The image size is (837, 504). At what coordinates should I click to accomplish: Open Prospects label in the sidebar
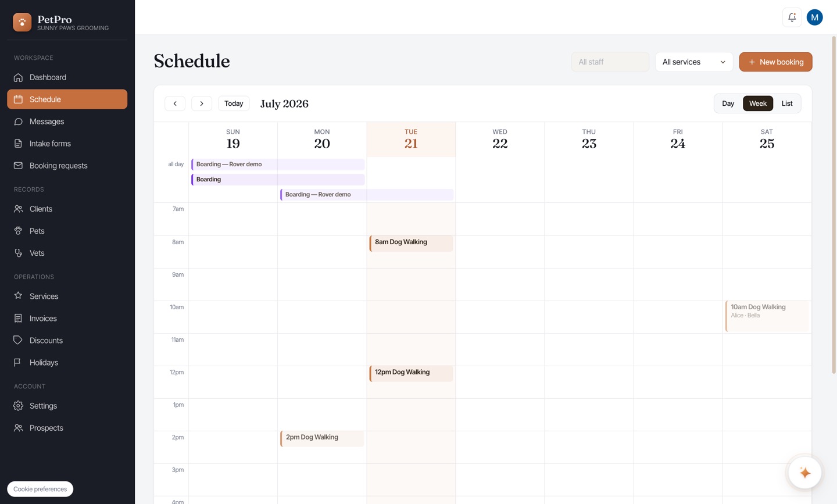coord(46,428)
